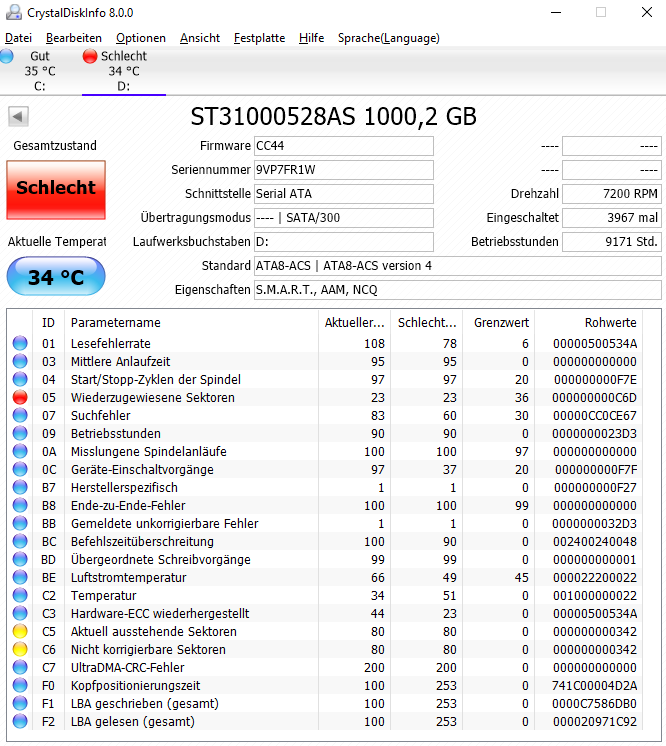Image resolution: width=666 pixels, height=746 pixels.
Task: Click status icon for Start/Stopp-Zyklen der Spindel
Action: click(x=20, y=379)
